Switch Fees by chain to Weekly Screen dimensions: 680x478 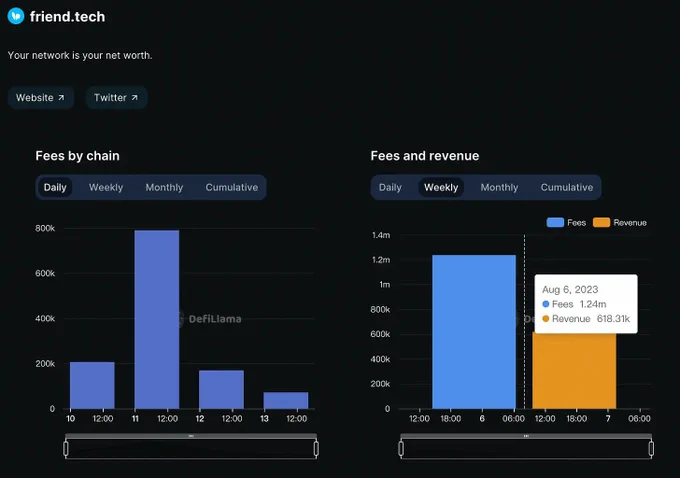[x=106, y=187]
